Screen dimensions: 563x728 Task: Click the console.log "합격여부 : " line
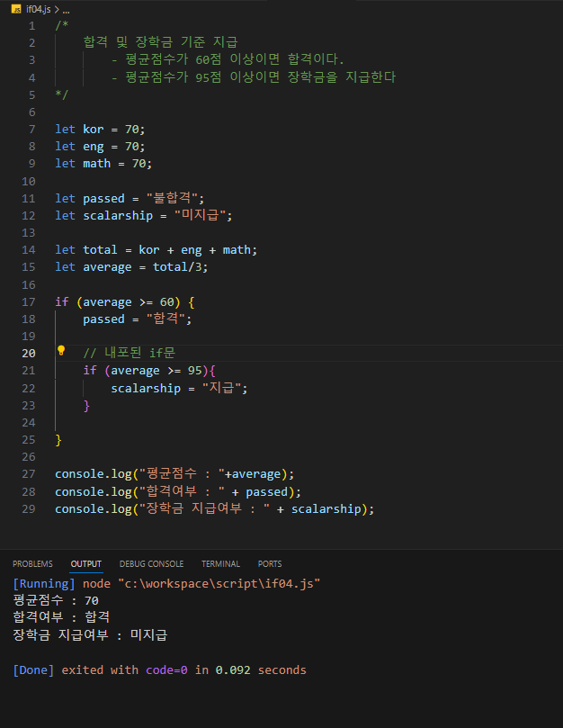(178, 491)
